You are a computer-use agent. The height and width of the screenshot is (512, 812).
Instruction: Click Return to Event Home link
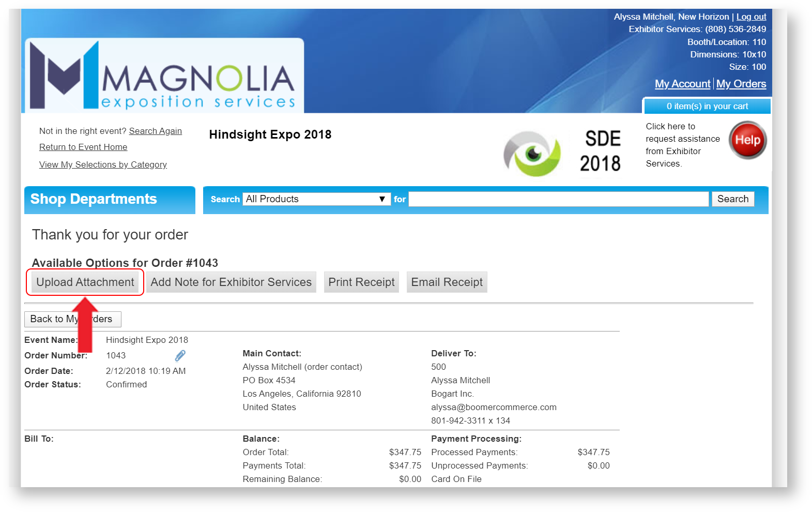[x=83, y=147]
